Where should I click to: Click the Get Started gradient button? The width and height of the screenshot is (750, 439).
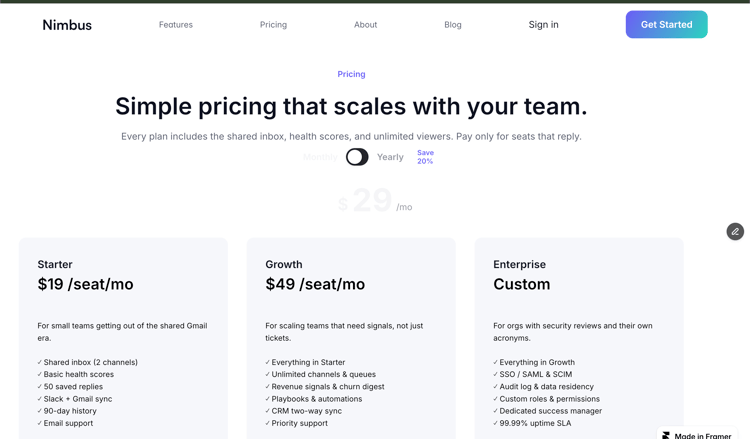tap(666, 24)
